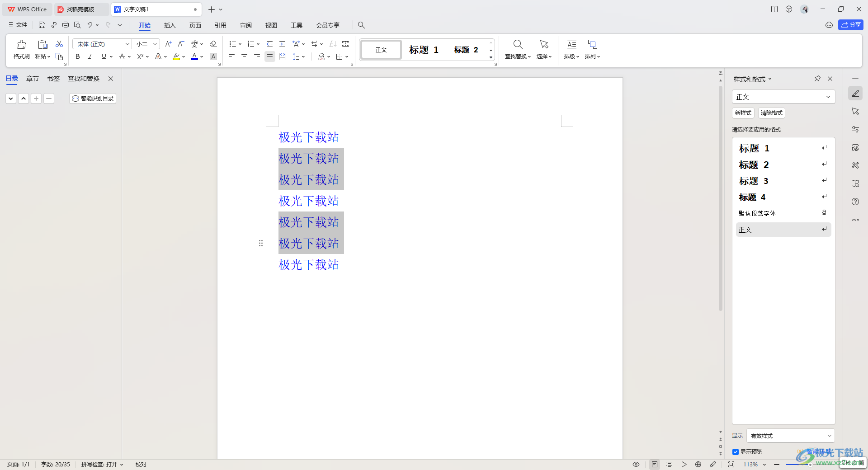Toggle Underline formatting

(x=104, y=56)
